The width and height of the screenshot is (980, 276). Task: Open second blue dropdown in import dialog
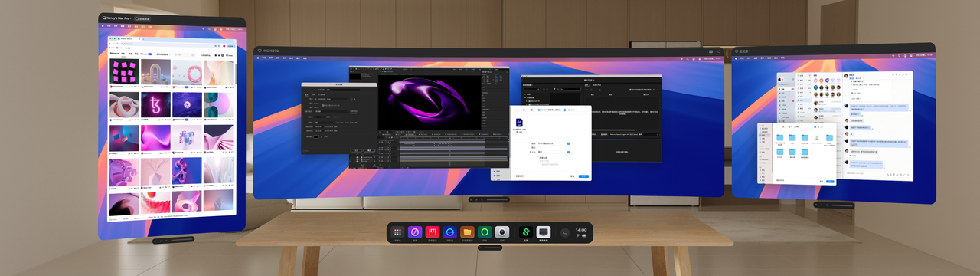568,152
